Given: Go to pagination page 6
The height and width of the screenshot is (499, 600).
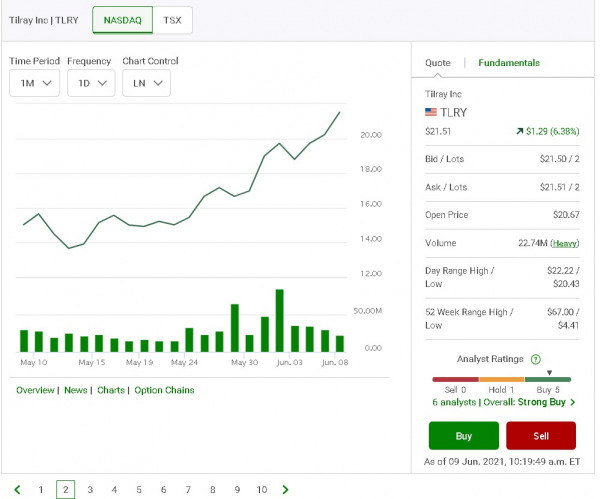Looking at the screenshot, I should pyautogui.click(x=163, y=489).
